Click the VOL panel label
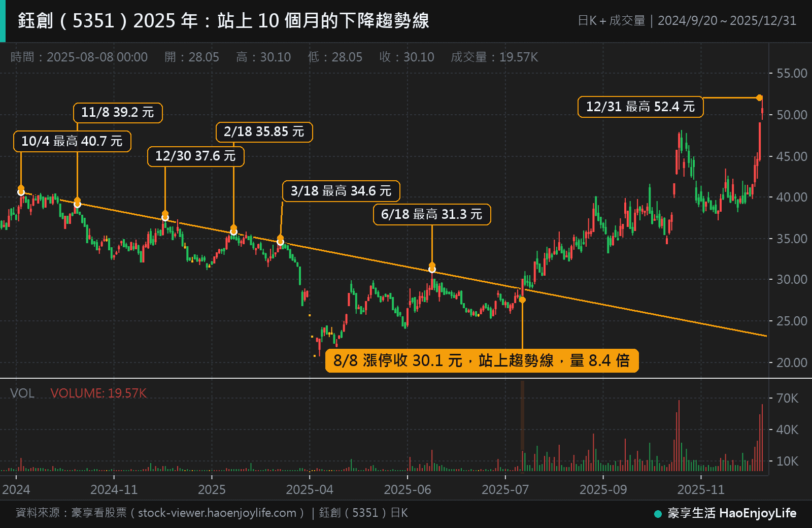 (22, 393)
